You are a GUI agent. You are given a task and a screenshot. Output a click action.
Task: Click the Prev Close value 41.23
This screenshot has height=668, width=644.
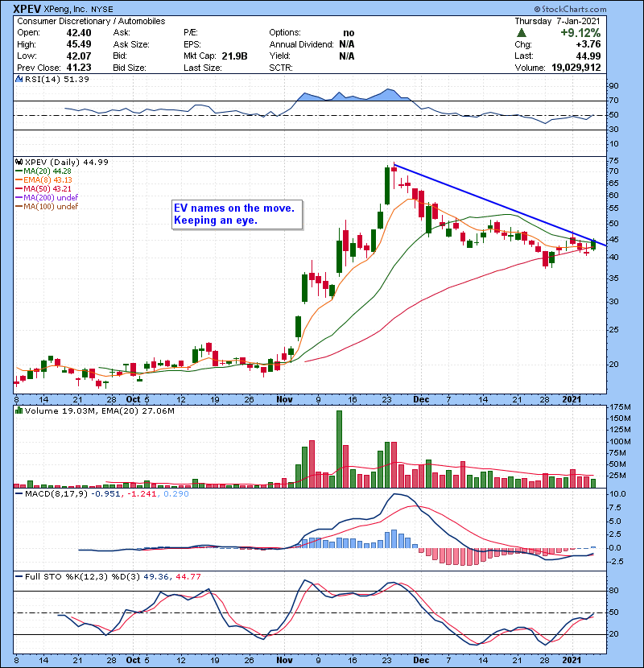[79, 68]
